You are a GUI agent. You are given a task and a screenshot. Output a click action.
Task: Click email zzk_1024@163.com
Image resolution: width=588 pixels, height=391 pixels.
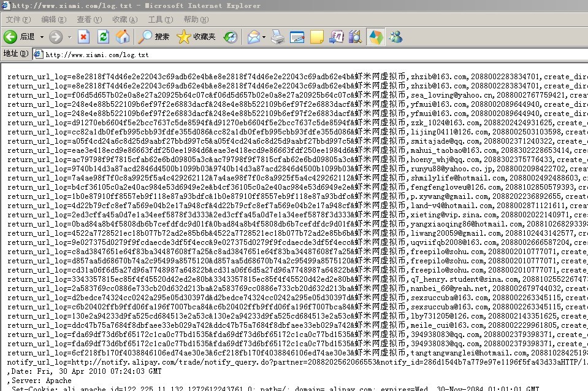(x=445, y=123)
